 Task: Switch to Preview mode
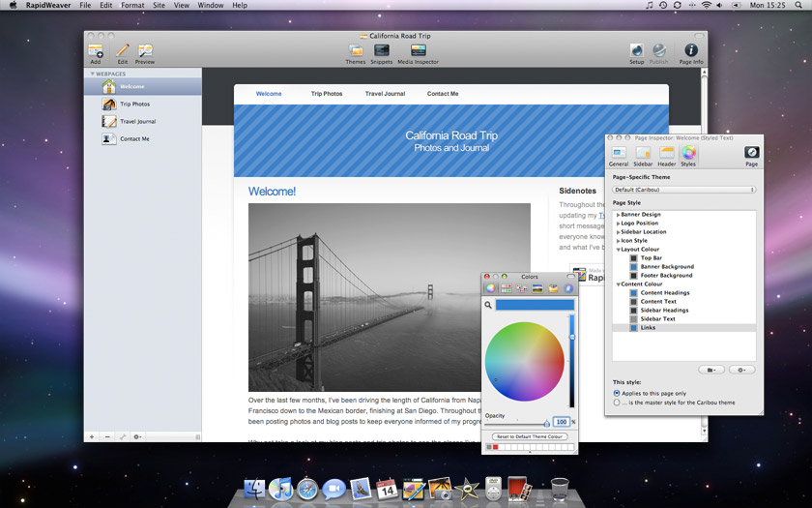(x=145, y=50)
